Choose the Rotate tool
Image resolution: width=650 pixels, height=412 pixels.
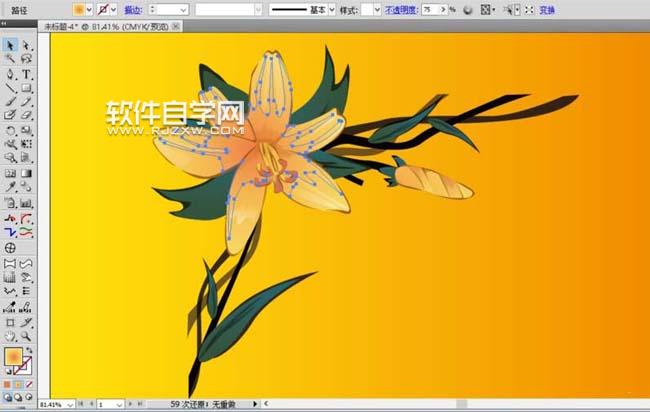pyautogui.click(x=10, y=131)
